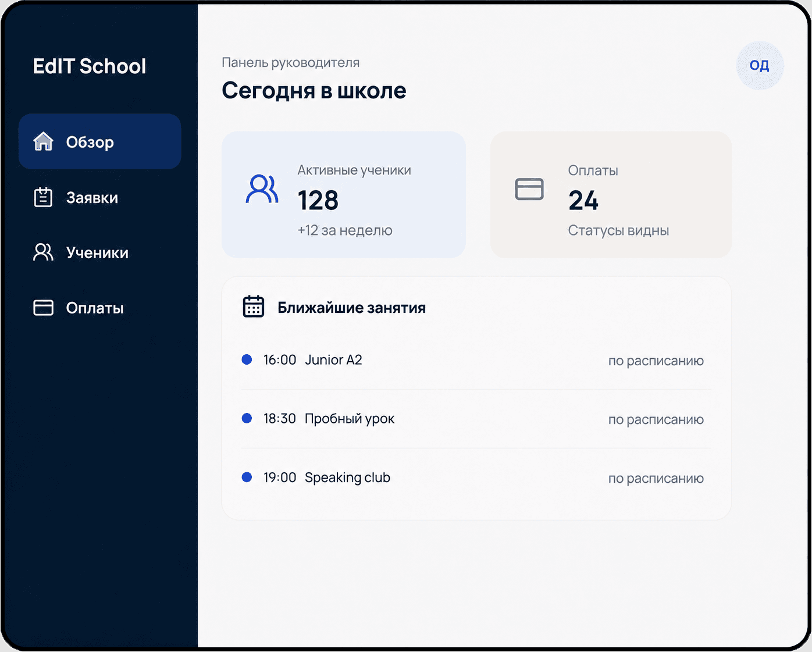The image size is (812, 652).
Task: Open the Заявки menu item
Action: coord(100,197)
